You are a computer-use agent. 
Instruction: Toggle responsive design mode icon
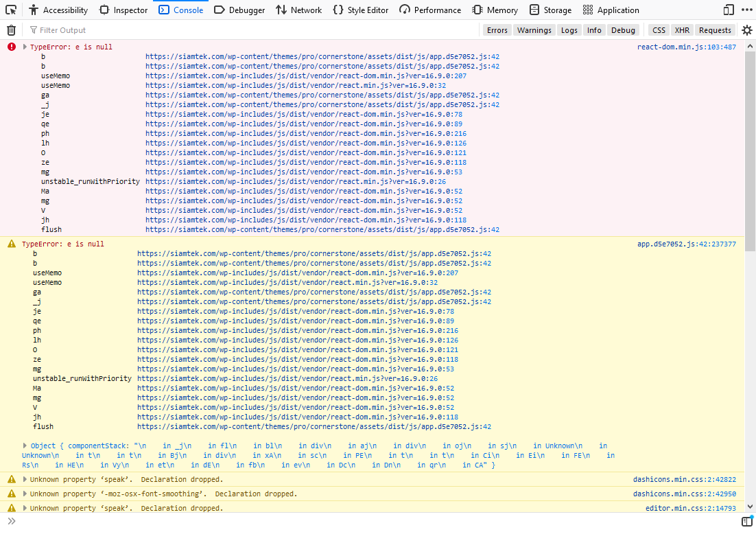point(729,10)
